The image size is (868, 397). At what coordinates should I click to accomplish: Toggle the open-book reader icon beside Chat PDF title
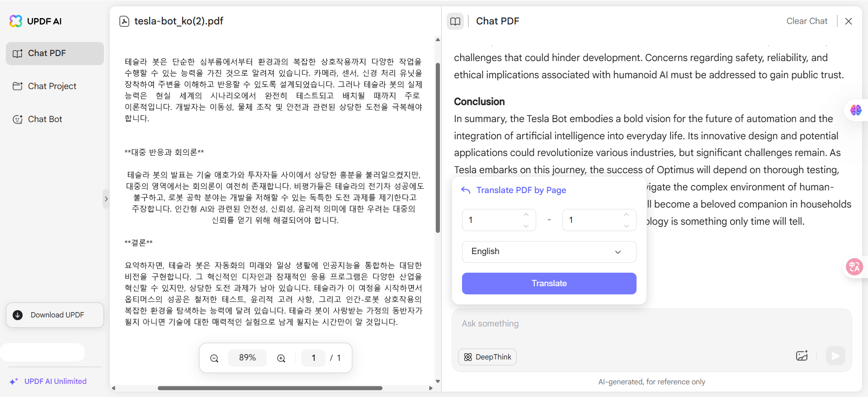click(455, 21)
